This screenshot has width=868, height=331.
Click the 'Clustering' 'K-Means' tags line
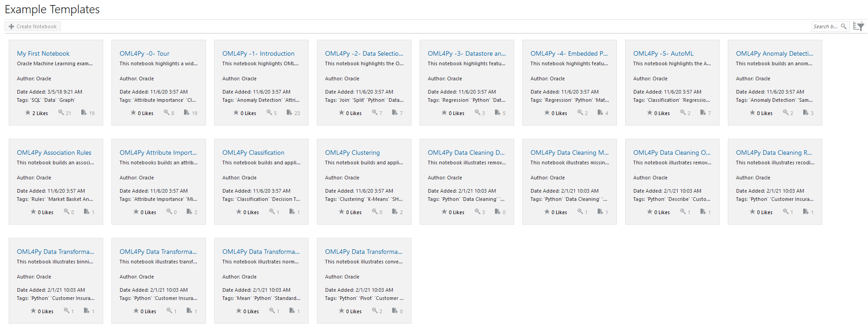coord(364,199)
